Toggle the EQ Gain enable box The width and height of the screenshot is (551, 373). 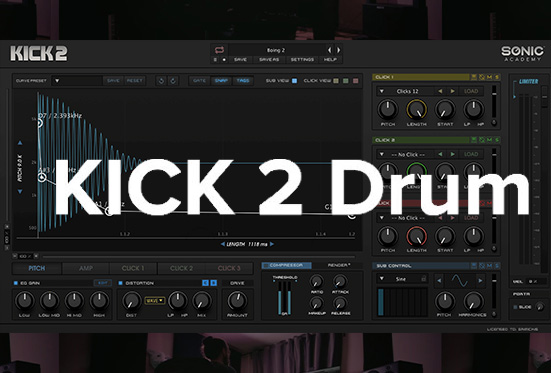pos(16,283)
